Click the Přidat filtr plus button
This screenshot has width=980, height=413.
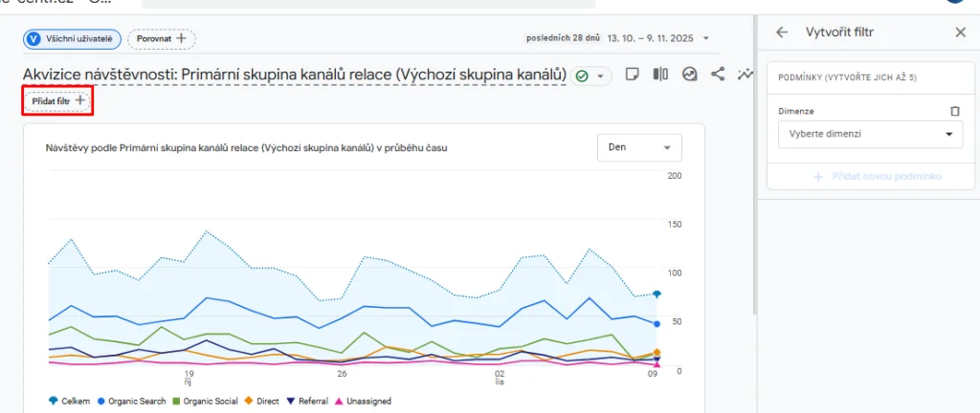(57, 100)
